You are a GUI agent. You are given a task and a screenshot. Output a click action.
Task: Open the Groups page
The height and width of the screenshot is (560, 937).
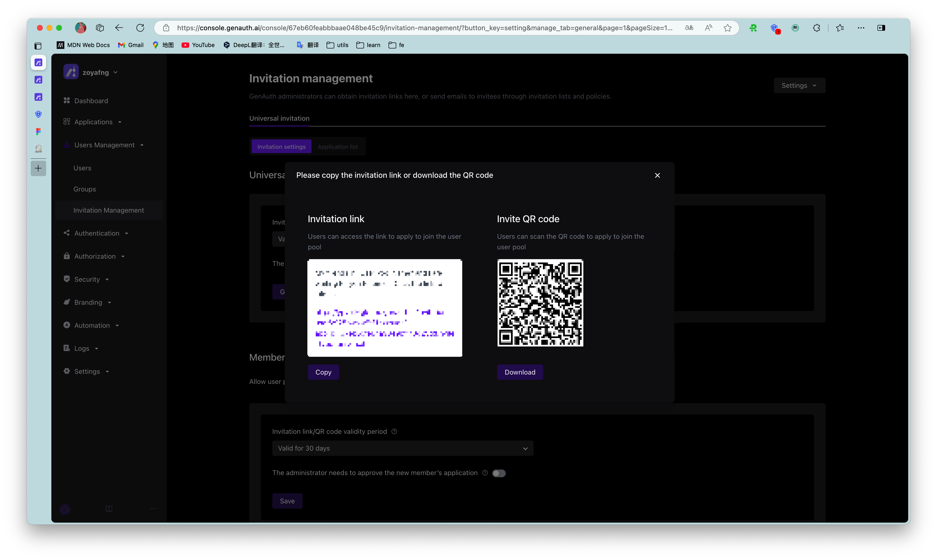pyautogui.click(x=85, y=189)
